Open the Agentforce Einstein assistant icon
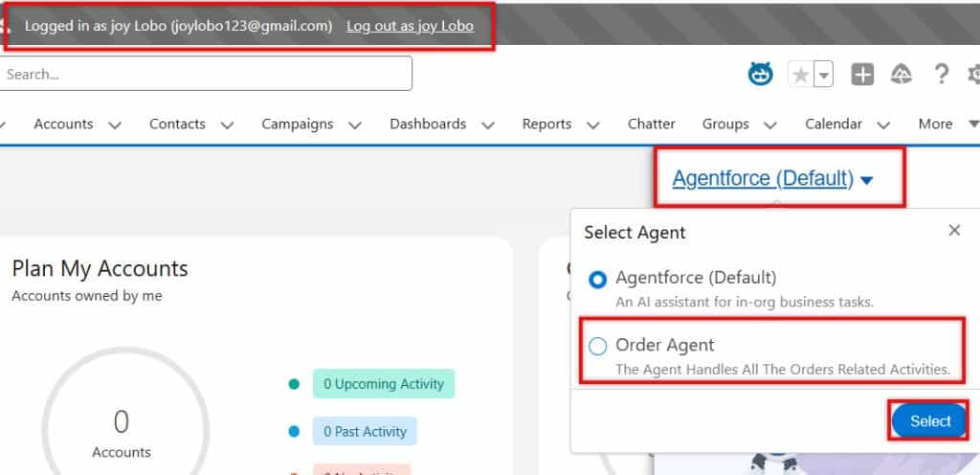Image resolution: width=980 pixels, height=475 pixels. pos(761,75)
